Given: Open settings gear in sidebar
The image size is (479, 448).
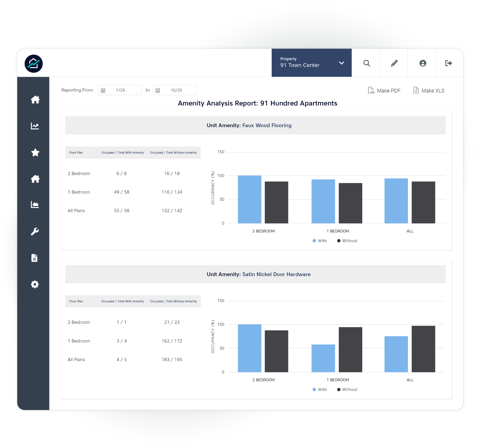Looking at the screenshot, I should pos(35,284).
